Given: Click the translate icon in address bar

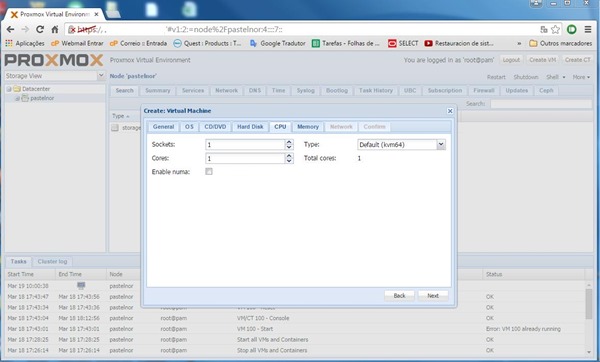Looking at the screenshot, I should pyautogui.click(x=543, y=29).
